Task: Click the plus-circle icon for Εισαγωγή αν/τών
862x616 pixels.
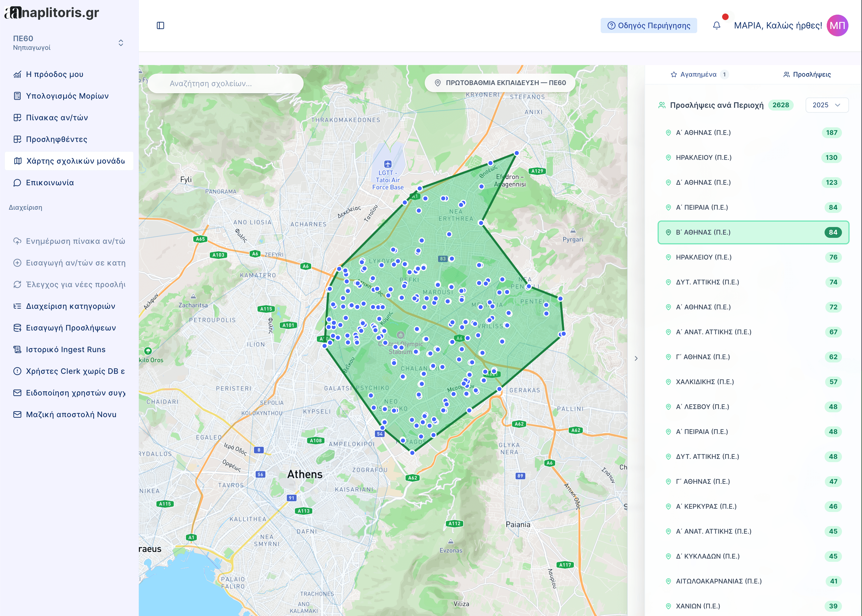Action: click(17, 263)
